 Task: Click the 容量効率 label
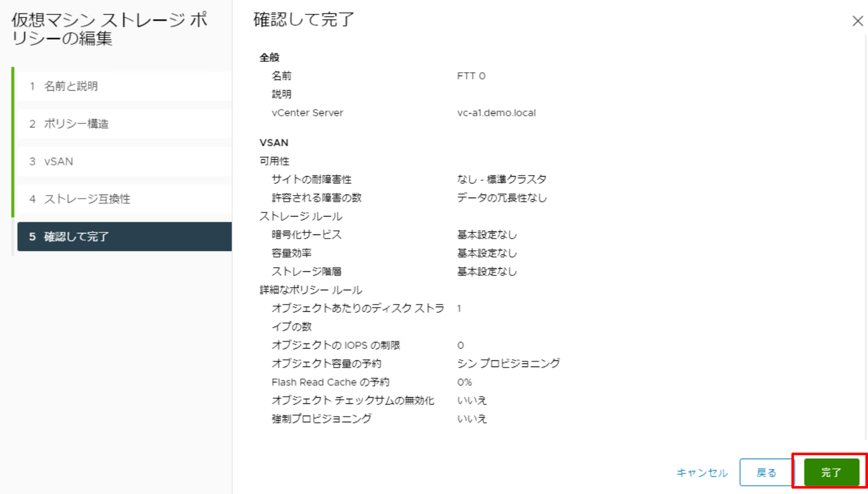pyautogui.click(x=291, y=253)
